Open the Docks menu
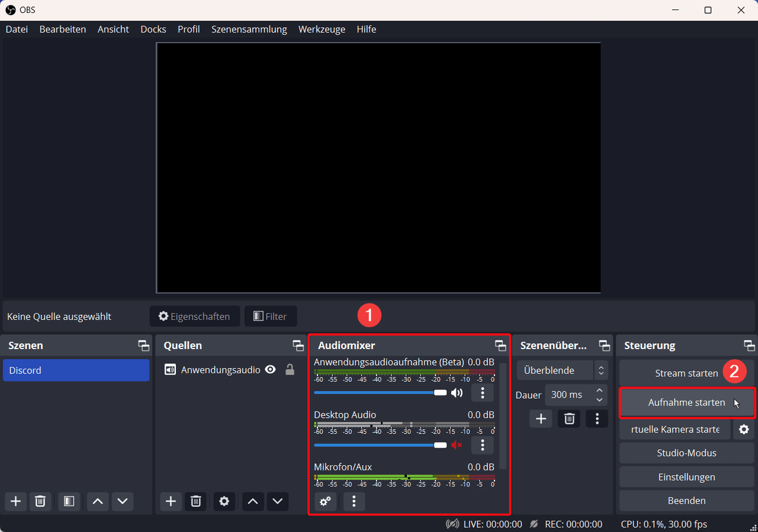758x532 pixels. tap(153, 29)
